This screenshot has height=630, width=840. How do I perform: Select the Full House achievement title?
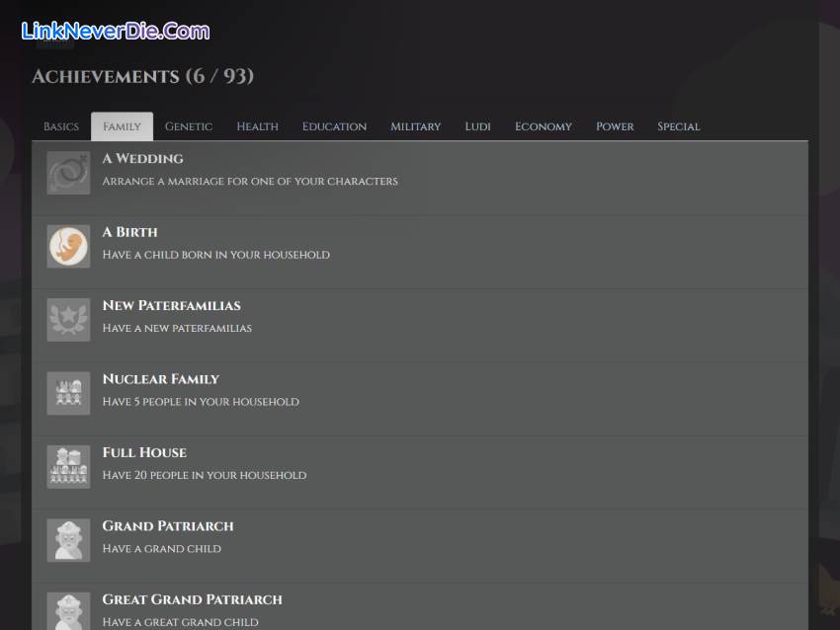click(144, 452)
